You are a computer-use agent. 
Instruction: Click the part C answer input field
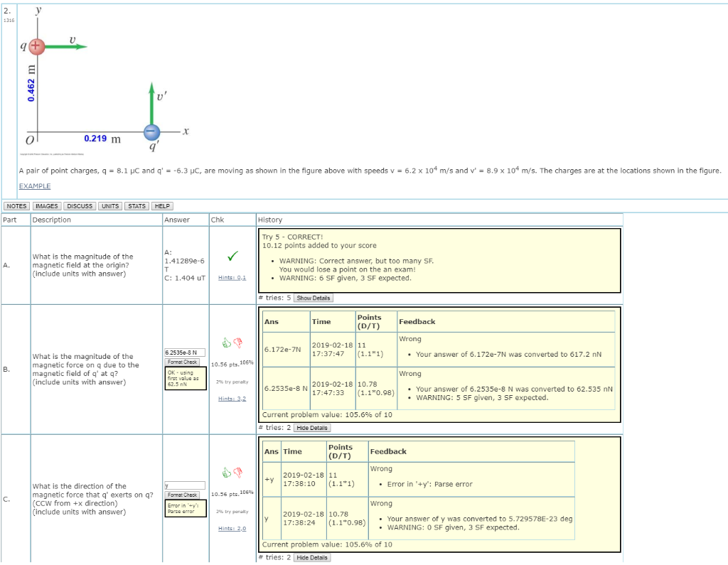(185, 485)
